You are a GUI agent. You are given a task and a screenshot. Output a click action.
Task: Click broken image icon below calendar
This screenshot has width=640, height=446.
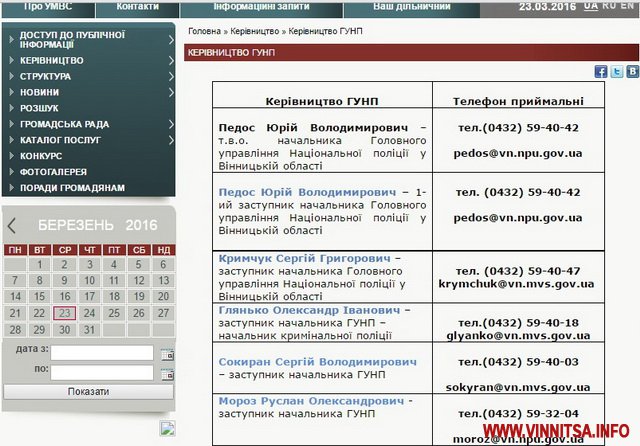click(167, 428)
